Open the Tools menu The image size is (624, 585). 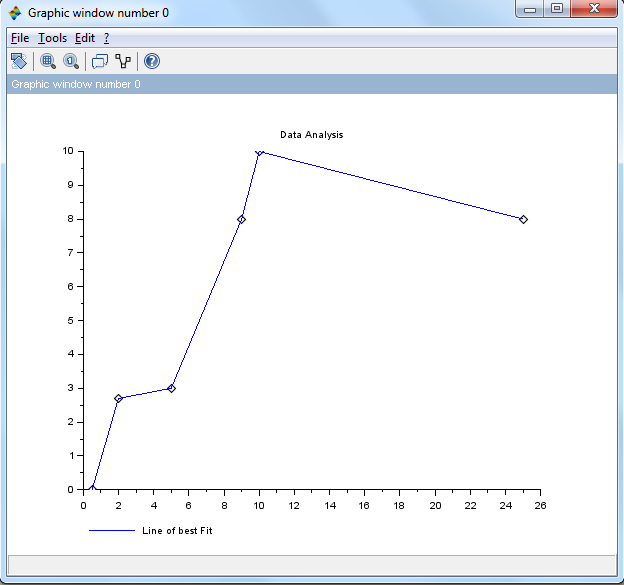(52, 38)
